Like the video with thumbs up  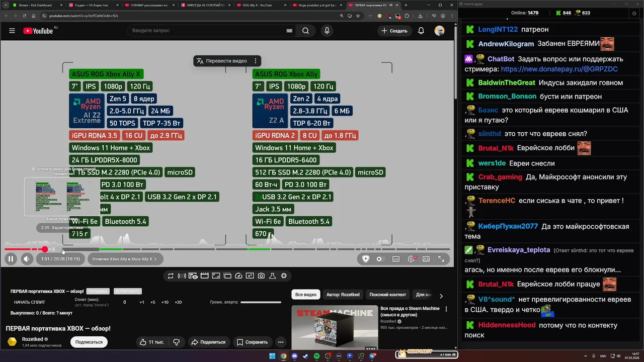point(151,342)
